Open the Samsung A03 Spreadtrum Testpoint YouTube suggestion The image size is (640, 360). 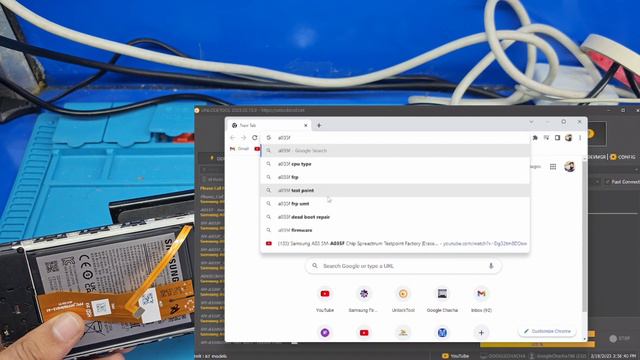395,243
